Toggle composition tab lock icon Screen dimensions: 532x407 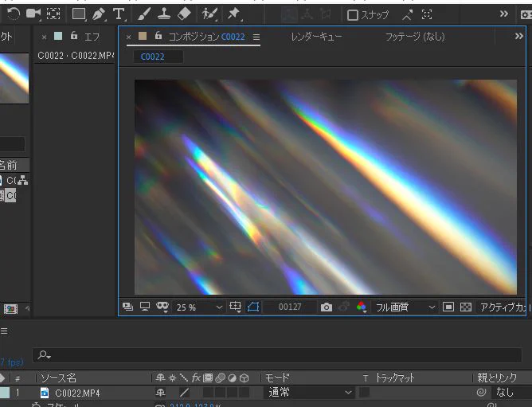pos(158,35)
